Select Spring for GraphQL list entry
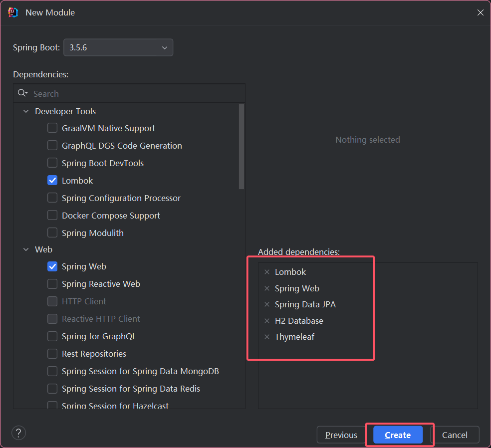This screenshot has height=448, width=491. 99,336
